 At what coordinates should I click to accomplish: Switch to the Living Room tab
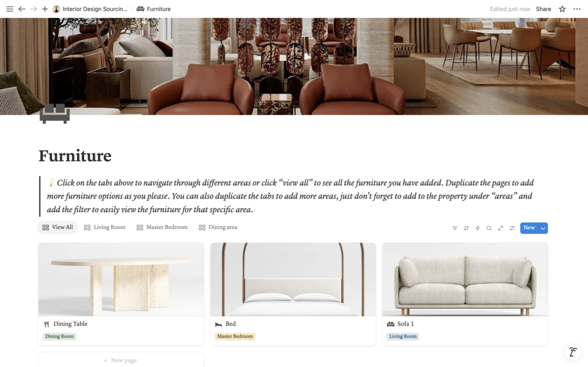click(x=105, y=227)
